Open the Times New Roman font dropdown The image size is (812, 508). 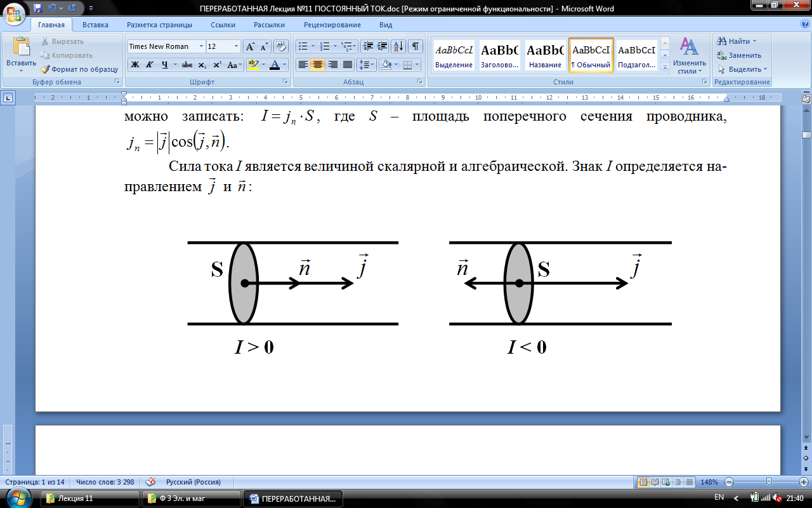[202, 46]
